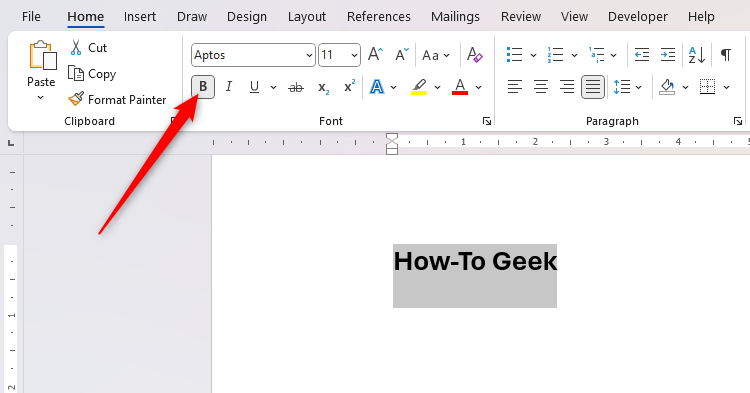
Task: Toggle Bold formatting button
Action: click(203, 87)
